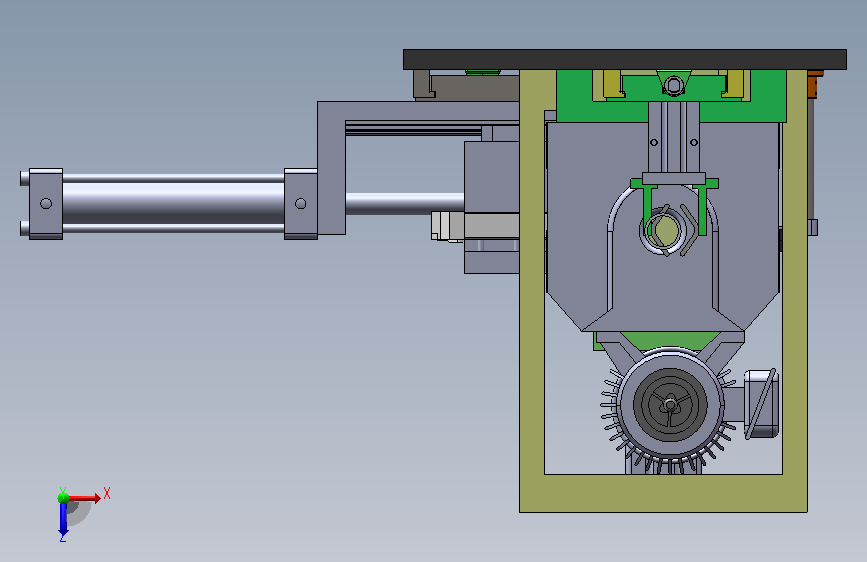Select the olive frame bottom beam
This screenshot has width=867, height=562.
(x=663, y=493)
